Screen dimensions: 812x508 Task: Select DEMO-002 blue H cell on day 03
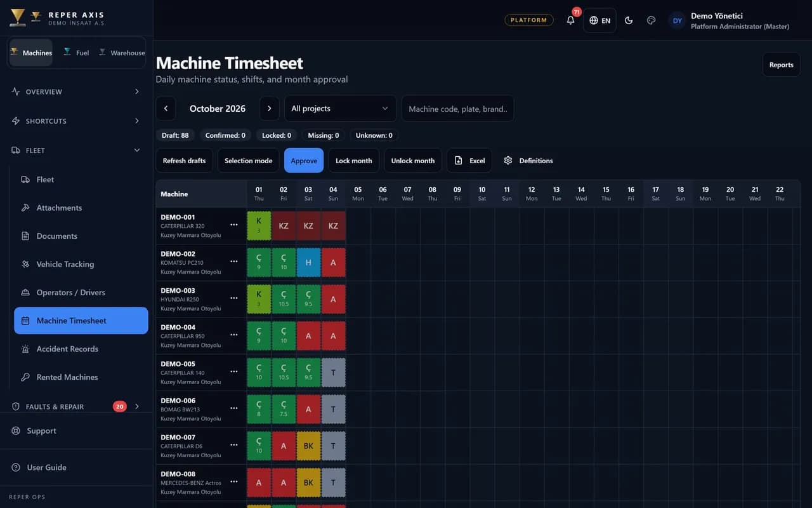pos(308,262)
